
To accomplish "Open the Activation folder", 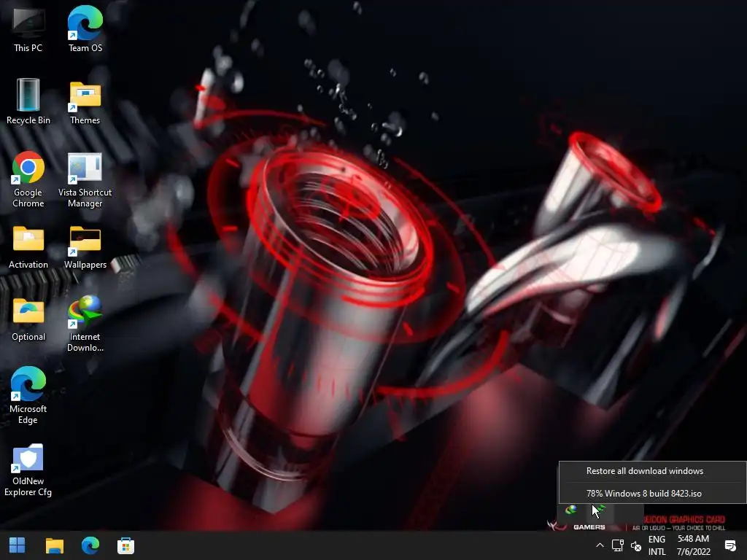I will (x=28, y=246).
